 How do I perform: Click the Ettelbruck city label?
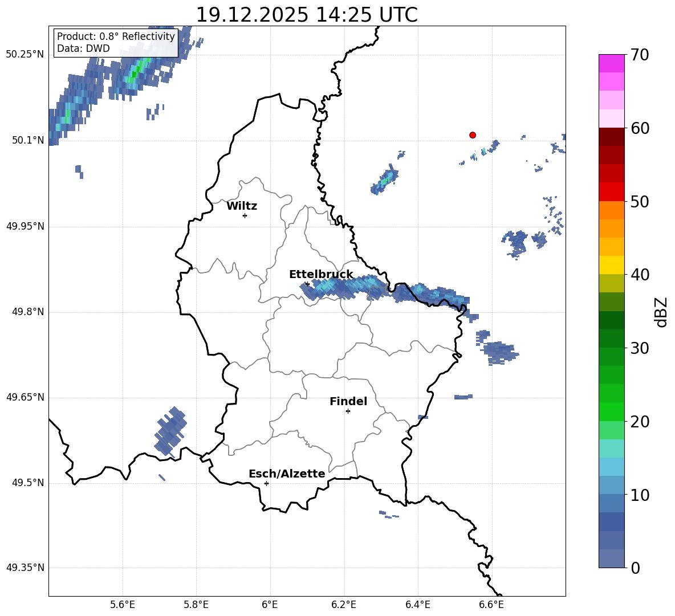click(321, 275)
